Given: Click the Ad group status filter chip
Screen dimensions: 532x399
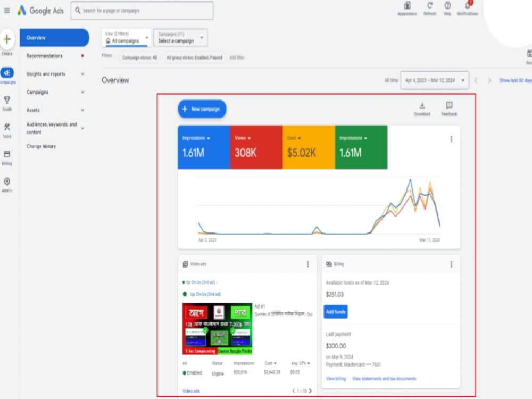Looking at the screenshot, I should click(x=194, y=57).
